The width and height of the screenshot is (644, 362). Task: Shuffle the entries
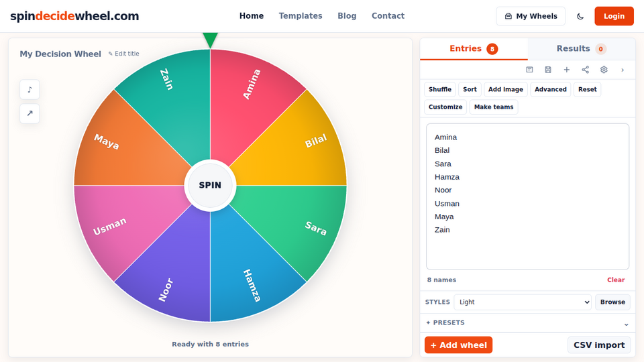pyautogui.click(x=440, y=89)
